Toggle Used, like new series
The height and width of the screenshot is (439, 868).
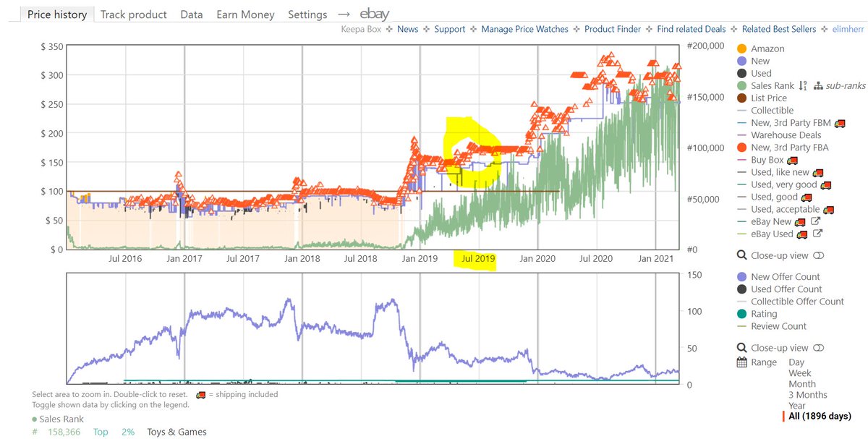[x=773, y=172]
